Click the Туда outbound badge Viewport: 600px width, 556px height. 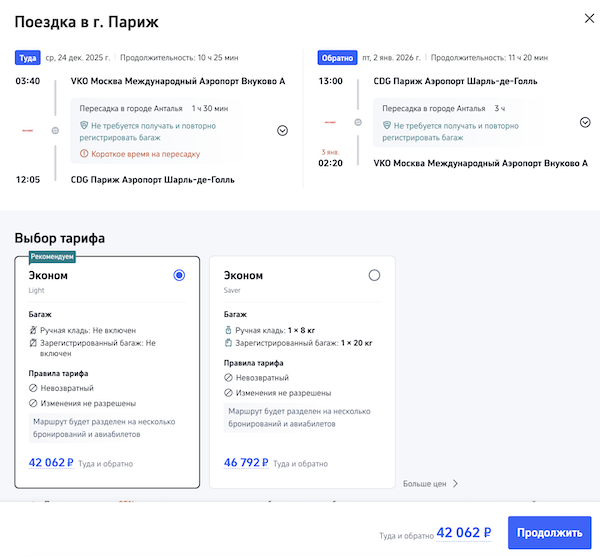coord(27,58)
